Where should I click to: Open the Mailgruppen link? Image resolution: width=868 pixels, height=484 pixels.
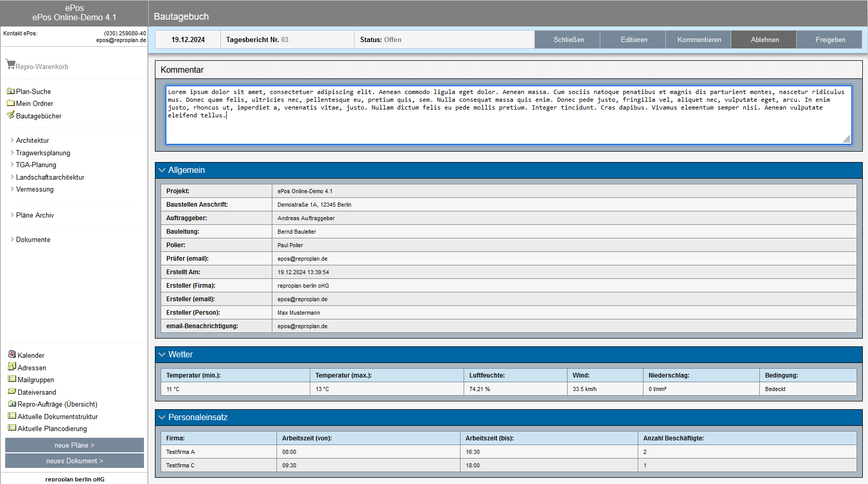tap(36, 380)
